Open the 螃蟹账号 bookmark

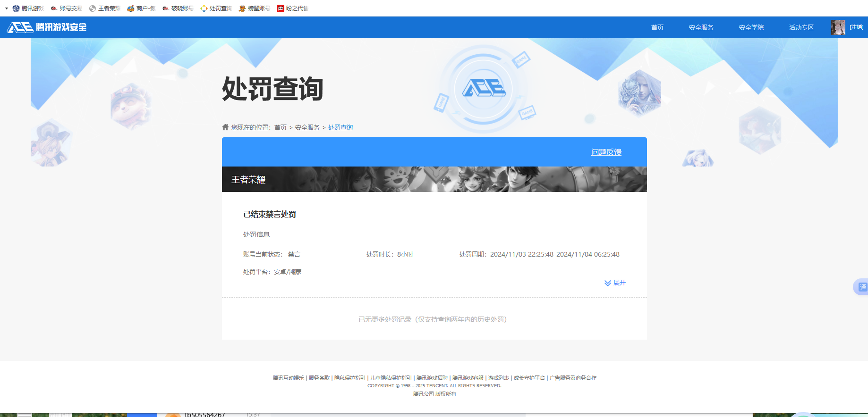click(254, 8)
